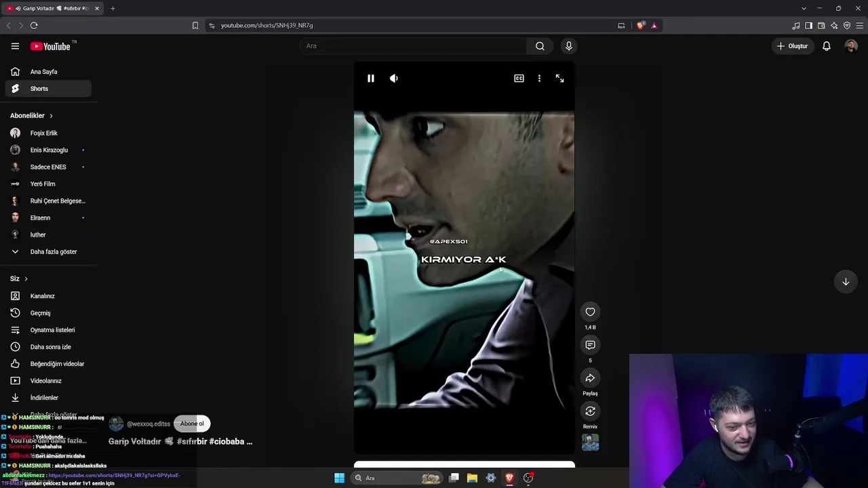Open Leo AI sparkle icon
This screenshot has width=868, height=488.
click(x=834, y=26)
